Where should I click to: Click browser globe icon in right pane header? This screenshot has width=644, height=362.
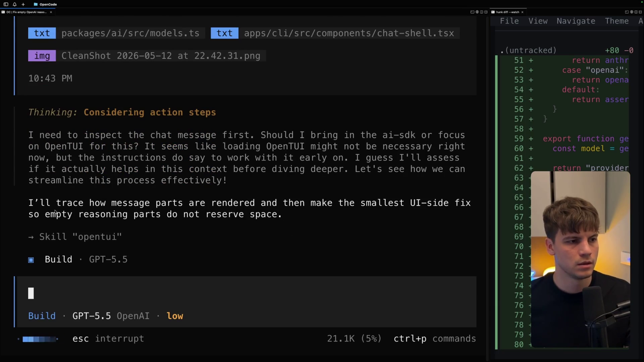(631, 12)
